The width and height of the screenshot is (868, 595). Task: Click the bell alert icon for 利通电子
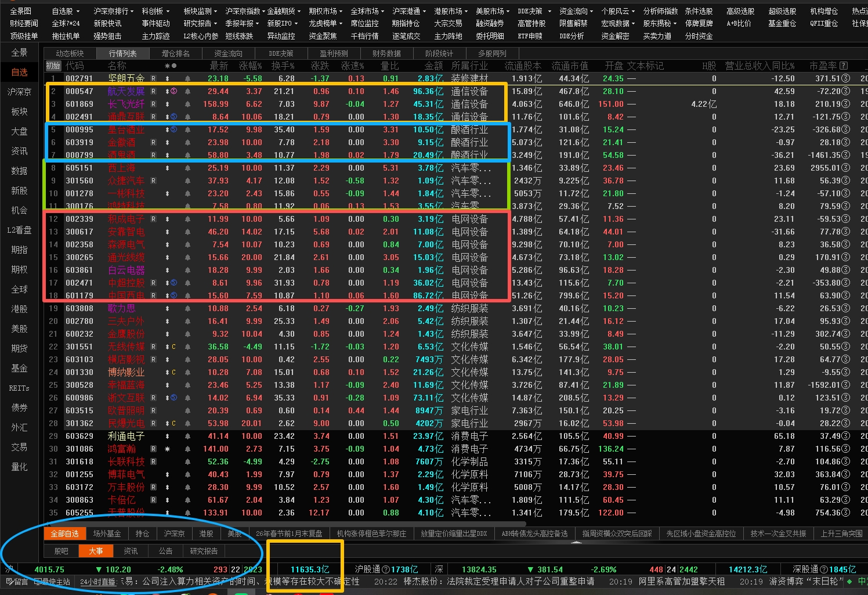click(187, 436)
